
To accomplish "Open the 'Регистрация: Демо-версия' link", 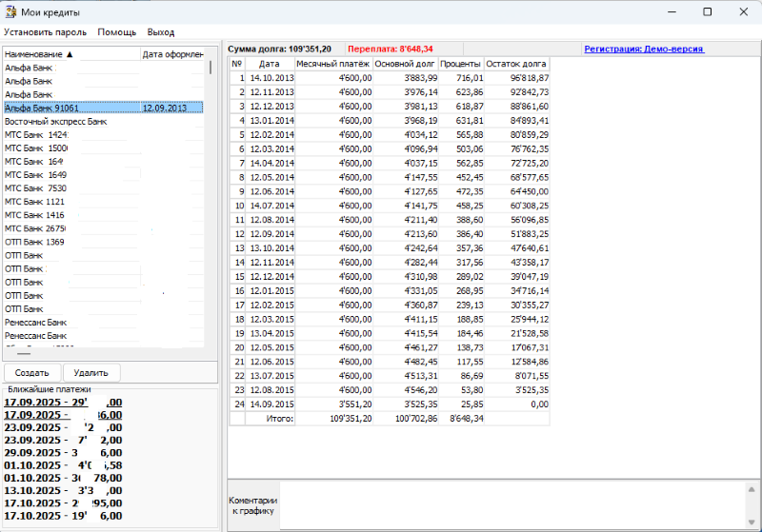I will point(643,49).
